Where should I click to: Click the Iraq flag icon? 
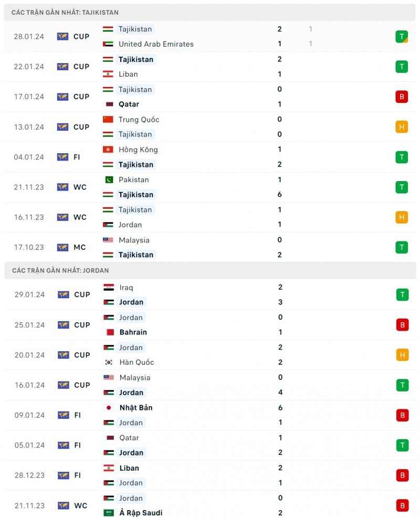(109, 288)
